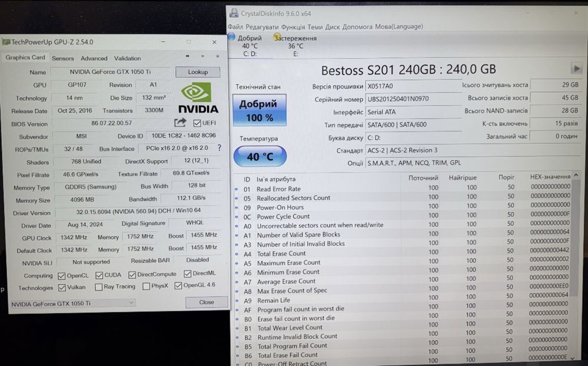Click status dot of Runtime Invalid Block Count row

tap(237, 338)
